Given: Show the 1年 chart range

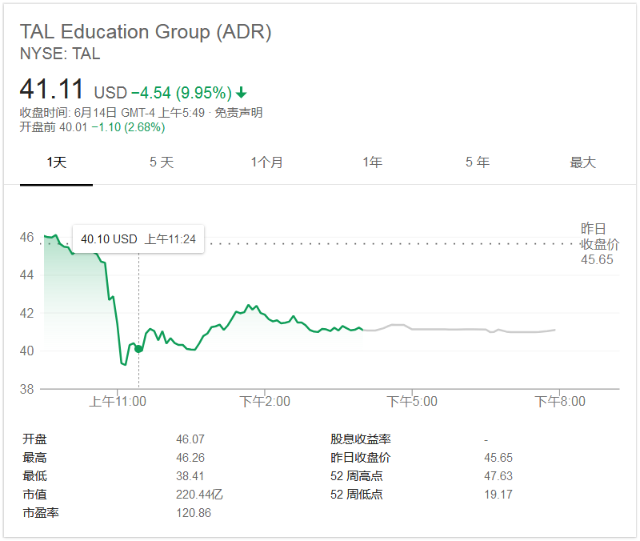Looking at the screenshot, I should 372,162.
